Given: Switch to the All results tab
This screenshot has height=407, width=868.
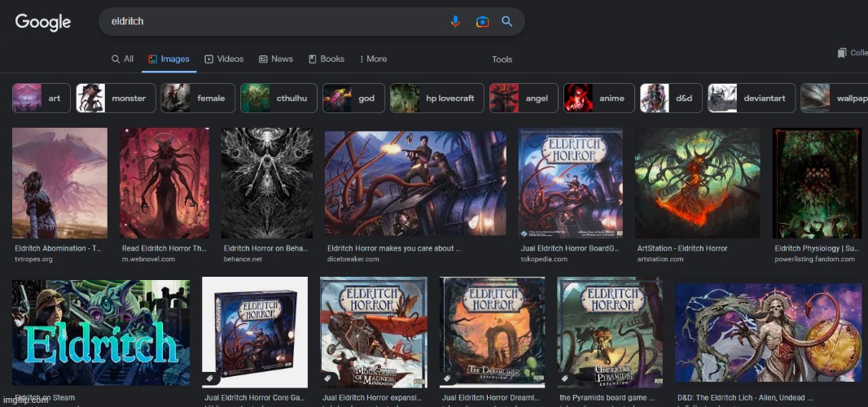Looking at the screenshot, I should (123, 59).
